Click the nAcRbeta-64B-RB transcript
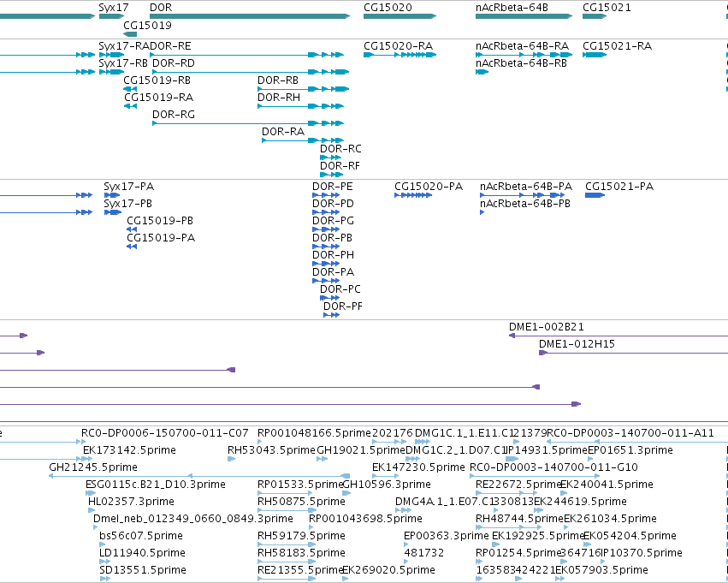This screenshot has height=583, width=728. [x=482, y=72]
